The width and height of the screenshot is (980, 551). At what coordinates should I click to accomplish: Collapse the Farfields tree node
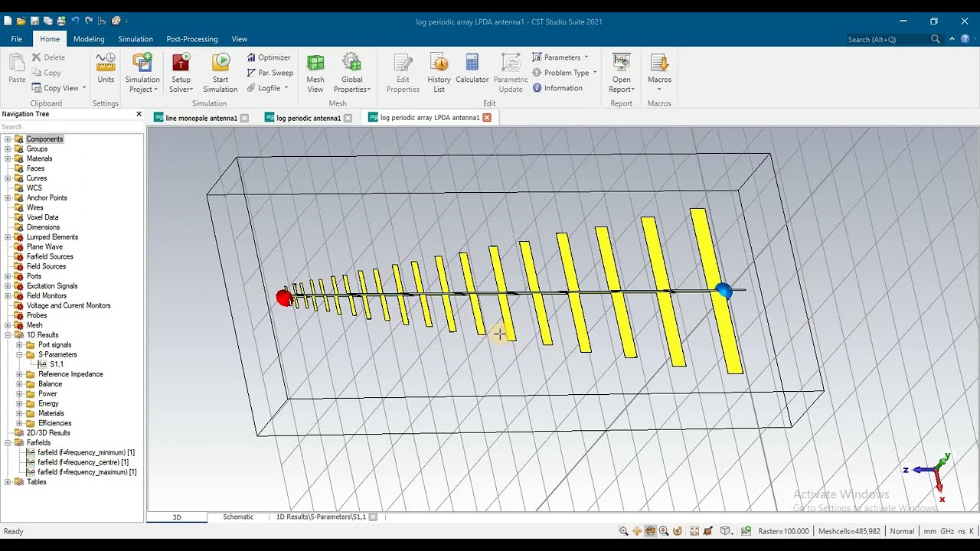pyautogui.click(x=8, y=443)
